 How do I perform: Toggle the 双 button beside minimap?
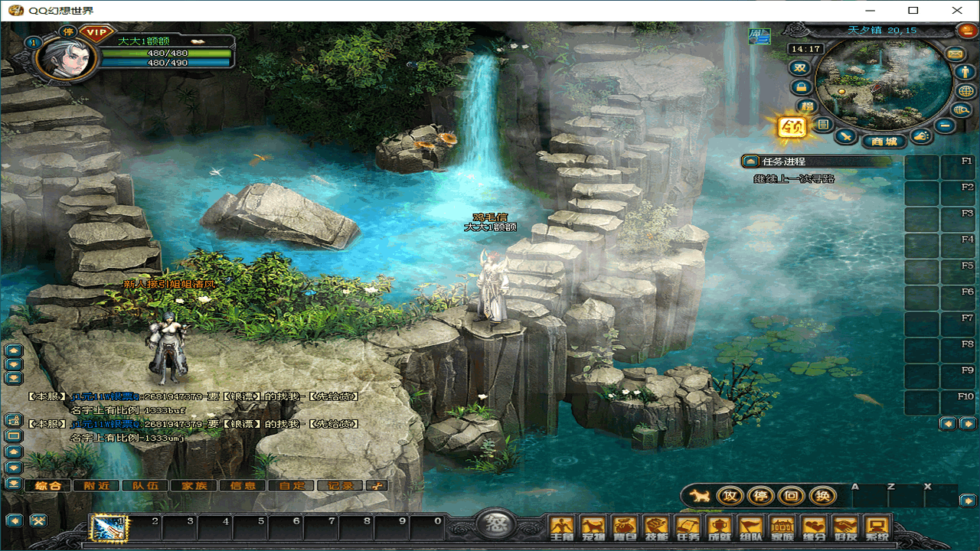coord(801,67)
